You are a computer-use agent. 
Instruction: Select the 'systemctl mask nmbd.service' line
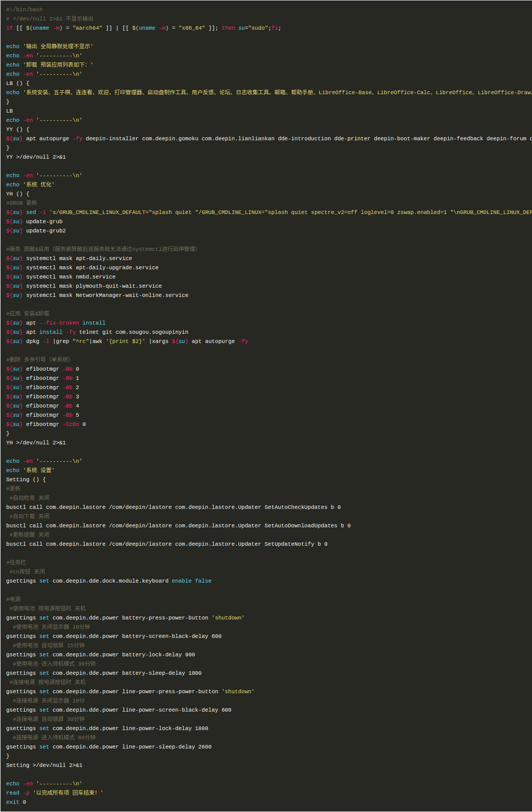61,277
